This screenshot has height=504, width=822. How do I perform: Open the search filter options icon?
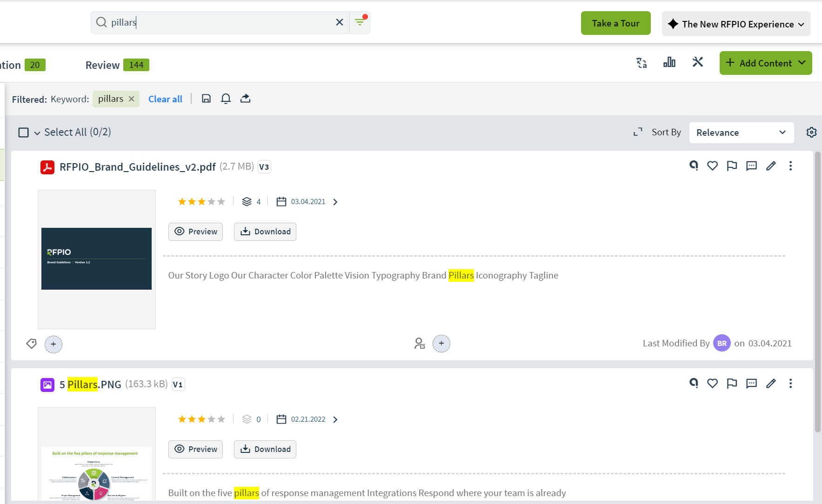(x=360, y=21)
